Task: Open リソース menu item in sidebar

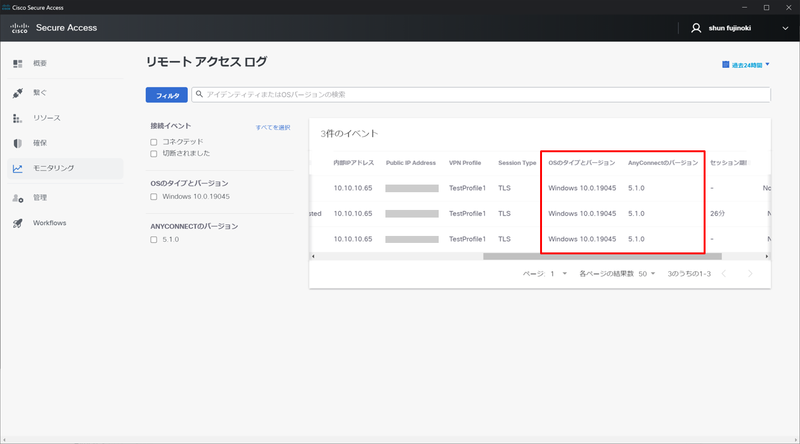Action: (47, 118)
